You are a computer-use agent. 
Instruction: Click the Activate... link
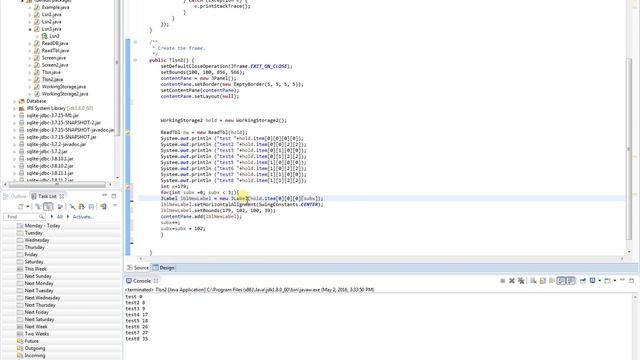click(83, 217)
